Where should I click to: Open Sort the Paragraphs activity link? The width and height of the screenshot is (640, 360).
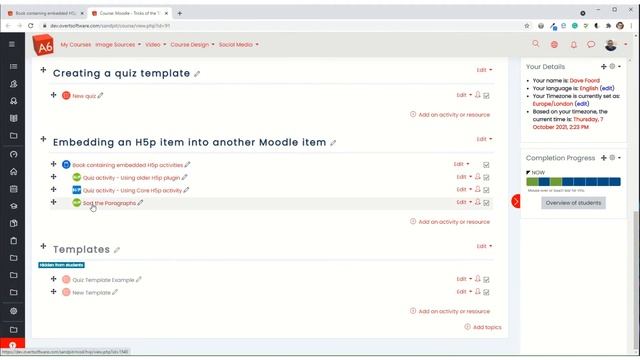[x=109, y=203]
